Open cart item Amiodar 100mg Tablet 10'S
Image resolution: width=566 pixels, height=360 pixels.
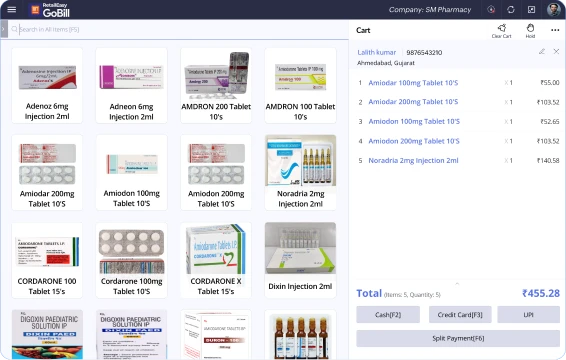point(413,83)
